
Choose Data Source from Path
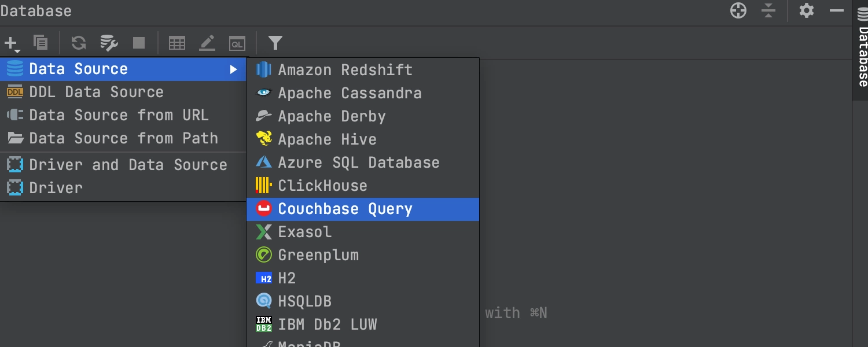[x=123, y=139]
